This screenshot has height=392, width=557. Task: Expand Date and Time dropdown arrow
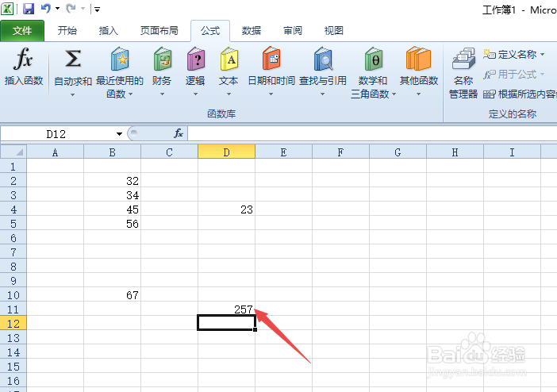pos(271,94)
